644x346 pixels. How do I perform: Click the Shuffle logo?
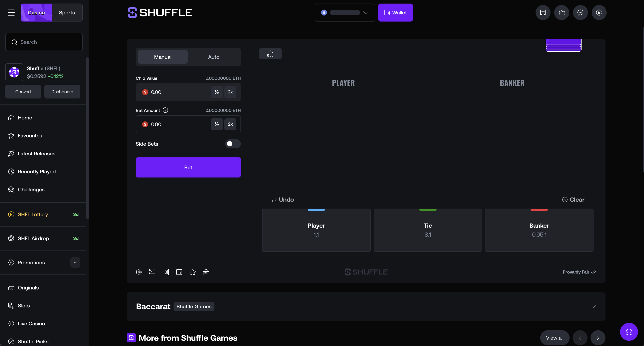click(x=160, y=13)
